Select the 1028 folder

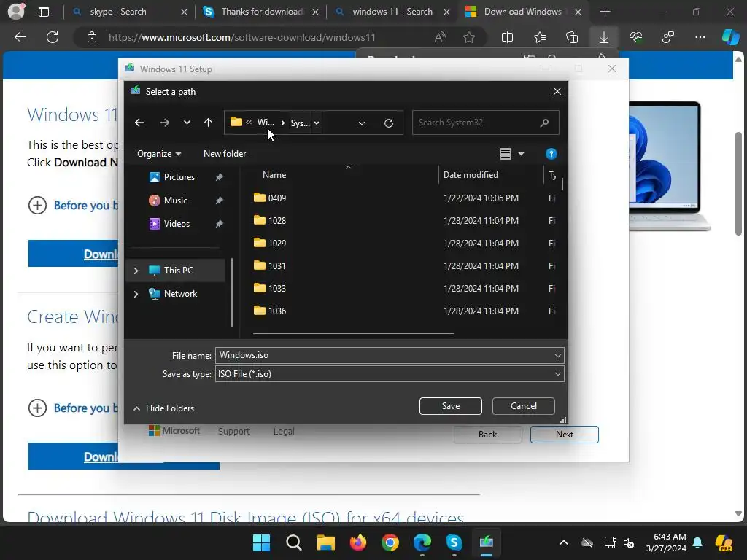click(276, 220)
